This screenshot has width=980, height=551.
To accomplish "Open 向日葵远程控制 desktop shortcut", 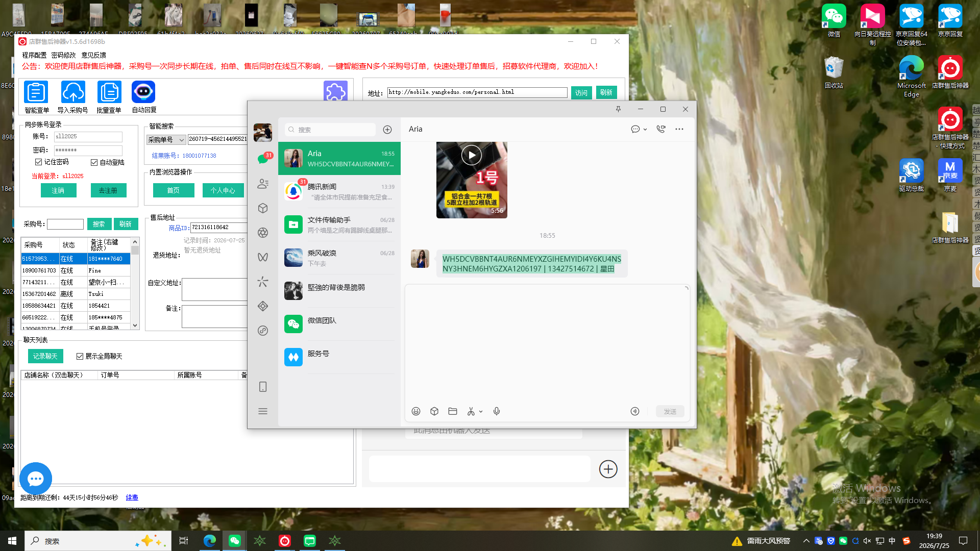I will coord(872,25).
